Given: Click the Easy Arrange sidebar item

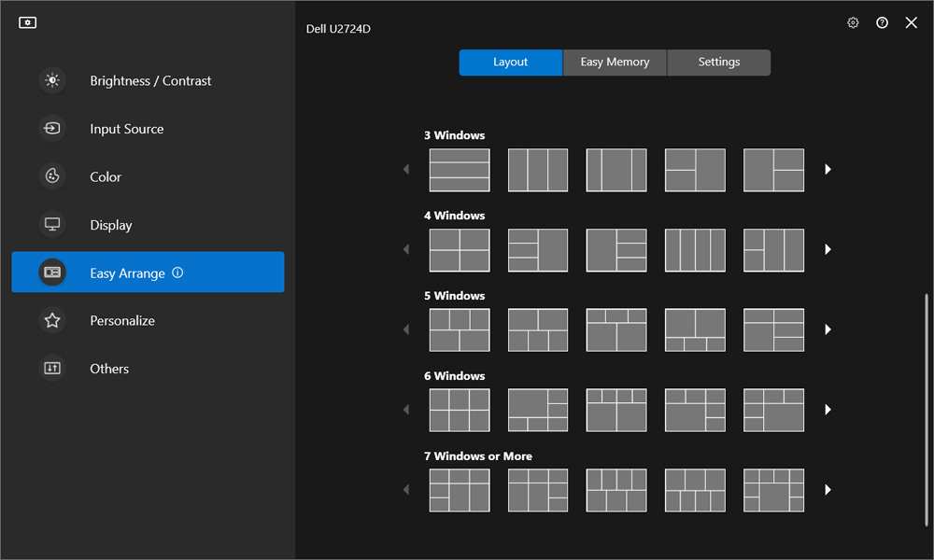Looking at the screenshot, I should click(x=148, y=272).
